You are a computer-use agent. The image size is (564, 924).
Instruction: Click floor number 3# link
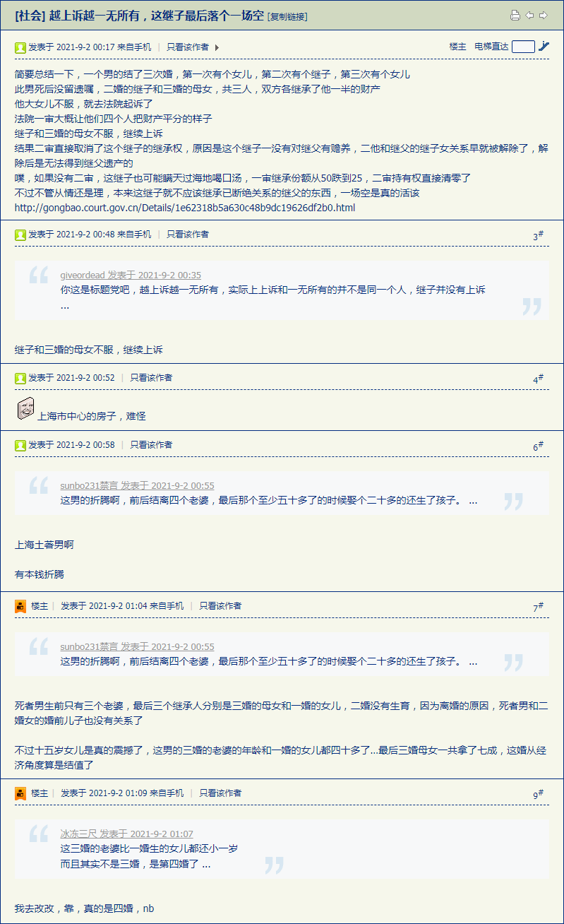coord(538,236)
